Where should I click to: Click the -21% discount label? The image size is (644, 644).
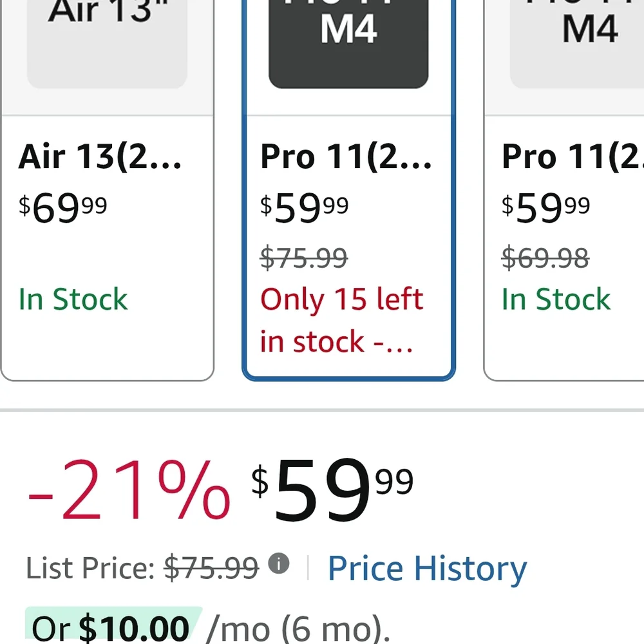pos(129,489)
